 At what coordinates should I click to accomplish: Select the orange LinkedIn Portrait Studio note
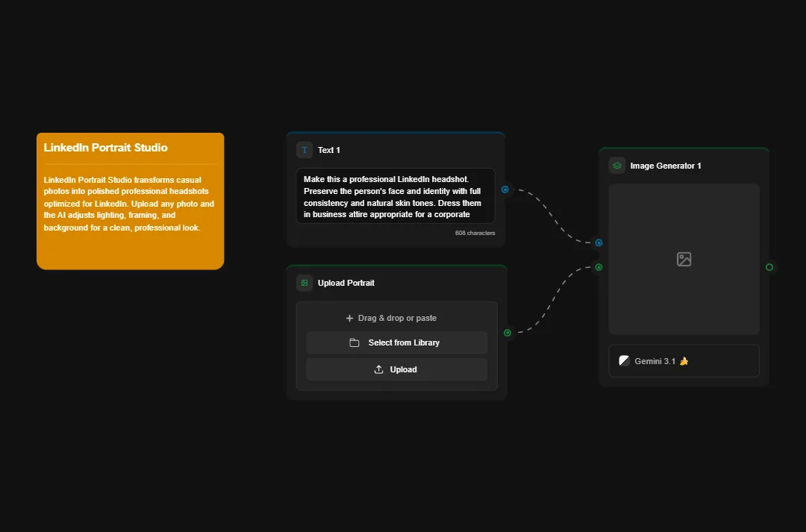point(130,200)
